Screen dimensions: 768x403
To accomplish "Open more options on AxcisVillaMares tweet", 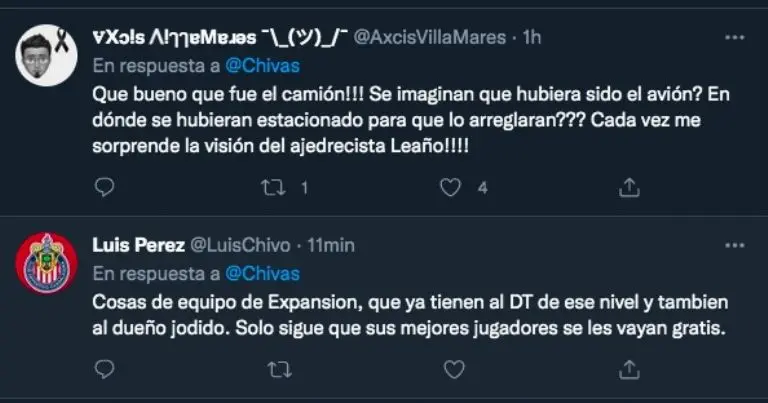I will click(734, 37).
